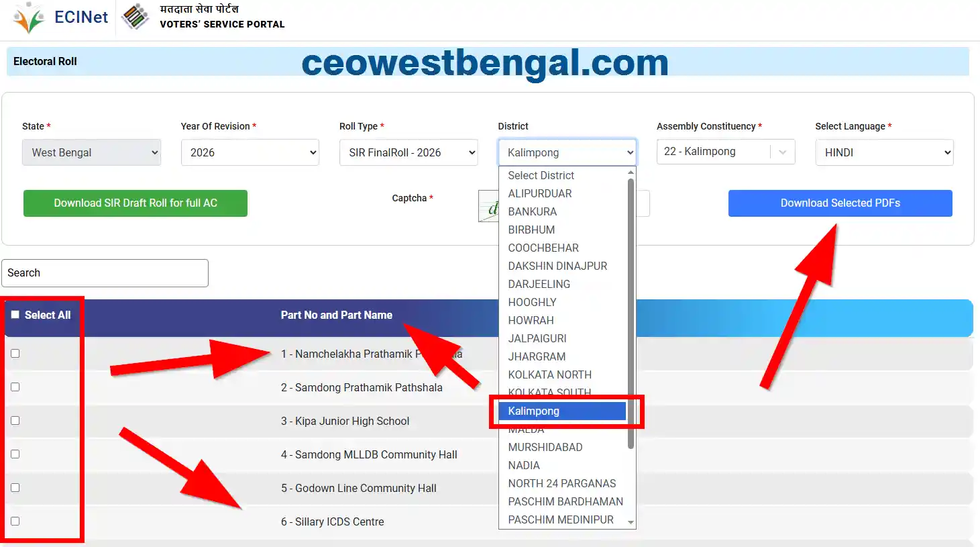The height and width of the screenshot is (547, 980).
Task: Expand the Roll Type dropdown
Action: coord(408,152)
